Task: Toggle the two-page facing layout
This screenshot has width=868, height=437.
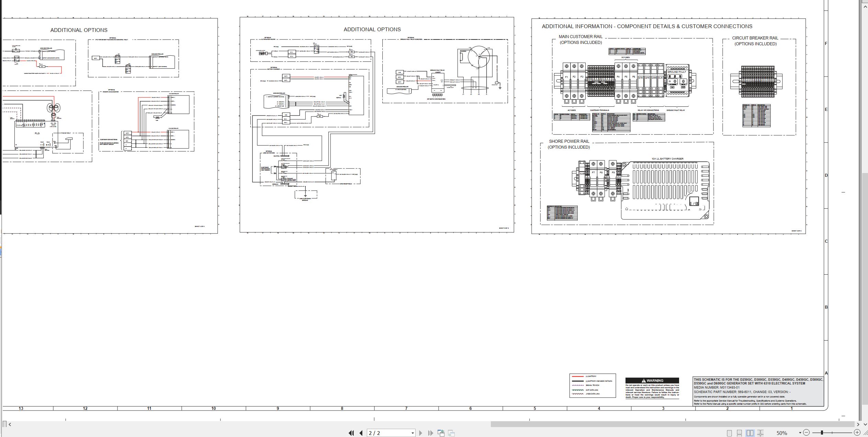Action: click(750, 433)
